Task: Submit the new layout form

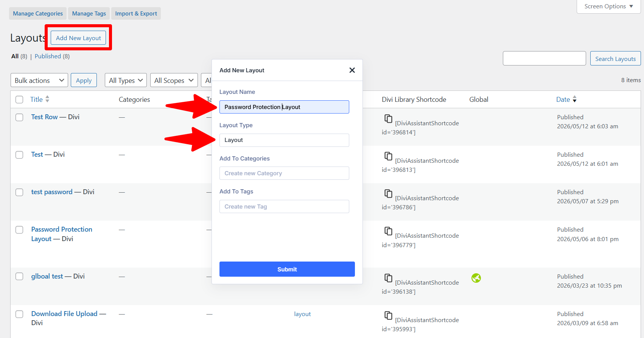Action: pyautogui.click(x=287, y=269)
